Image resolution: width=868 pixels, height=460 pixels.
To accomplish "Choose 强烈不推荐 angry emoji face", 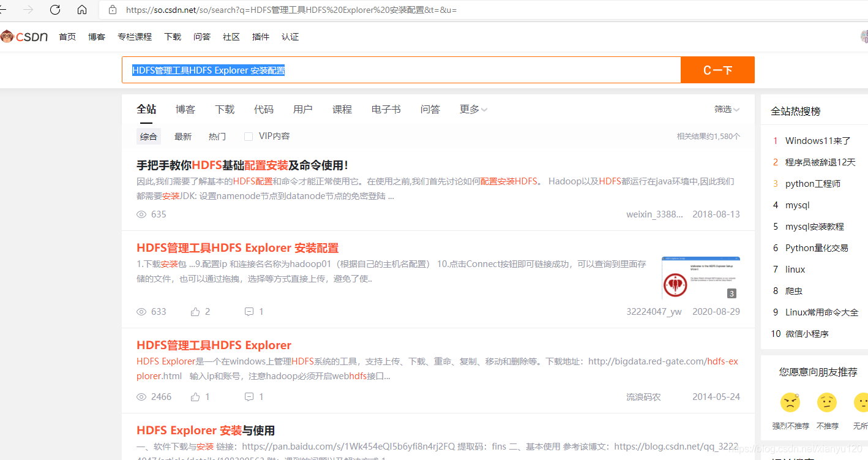I will click(790, 402).
